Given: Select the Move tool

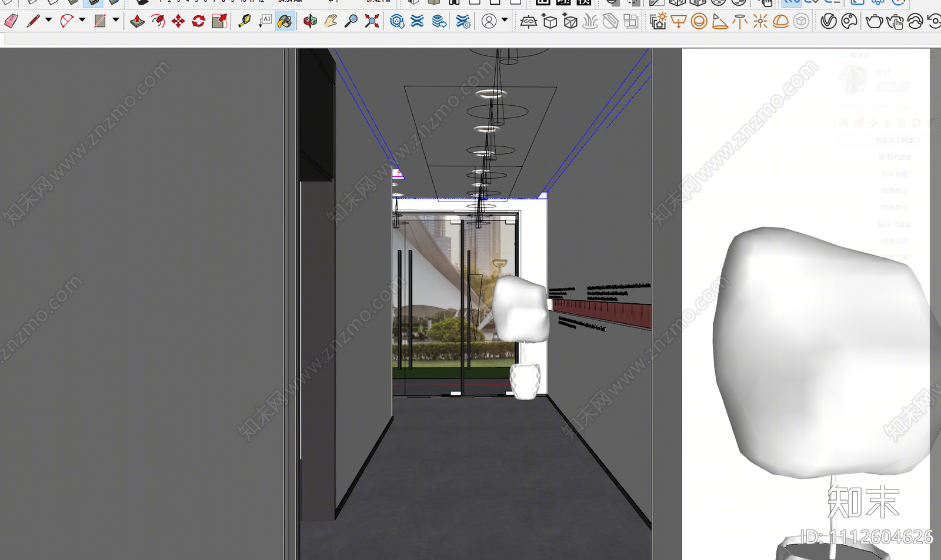Looking at the screenshot, I should tap(178, 22).
